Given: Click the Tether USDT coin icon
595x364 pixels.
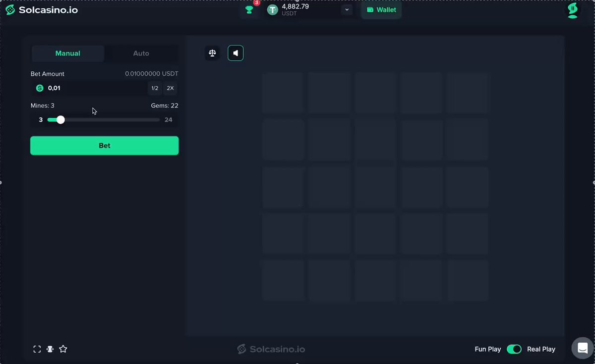Looking at the screenshot, I should click(x=272, y=10).
